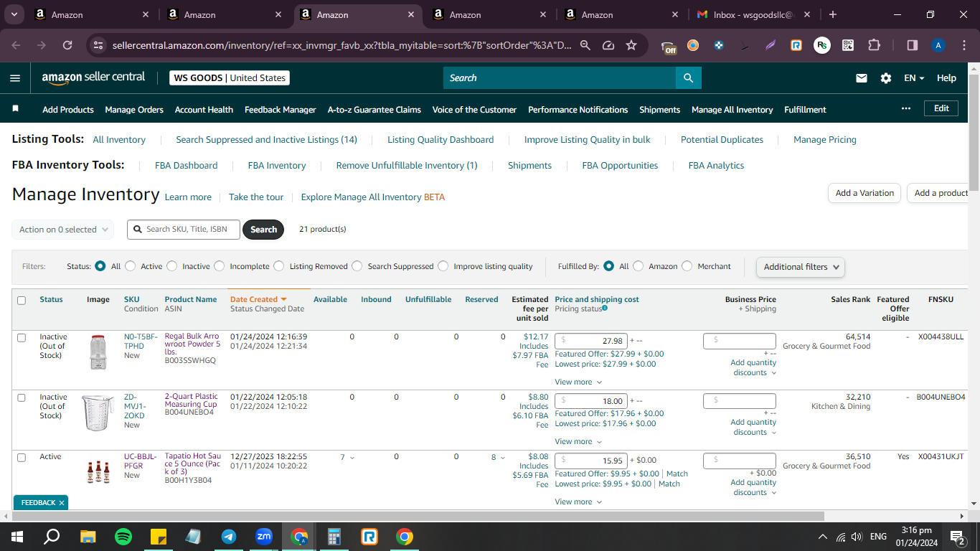The height and width of the screenshot is (551, 980).
Task: View site information in the address bar
Action: pos(99,45)
